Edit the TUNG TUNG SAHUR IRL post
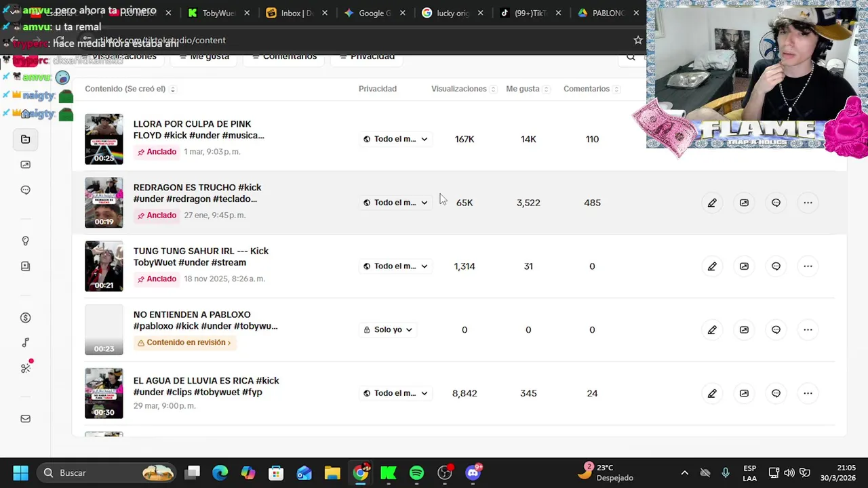This screenshot has width=868, height=488. coord(712,266)
